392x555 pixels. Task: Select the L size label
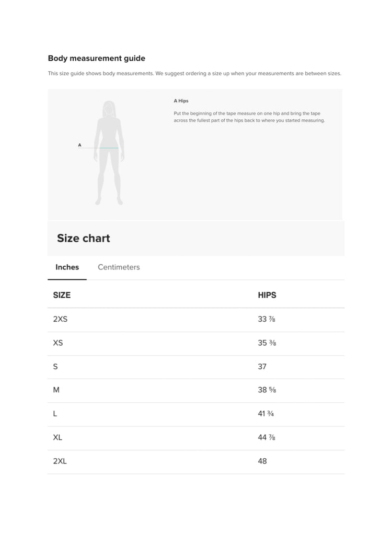[x=55, y=414]
